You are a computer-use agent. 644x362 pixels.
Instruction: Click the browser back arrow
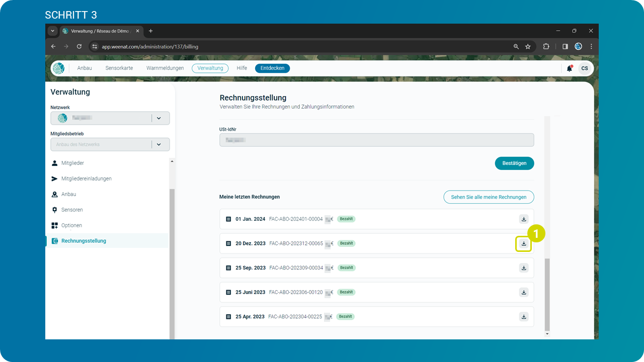53,46
